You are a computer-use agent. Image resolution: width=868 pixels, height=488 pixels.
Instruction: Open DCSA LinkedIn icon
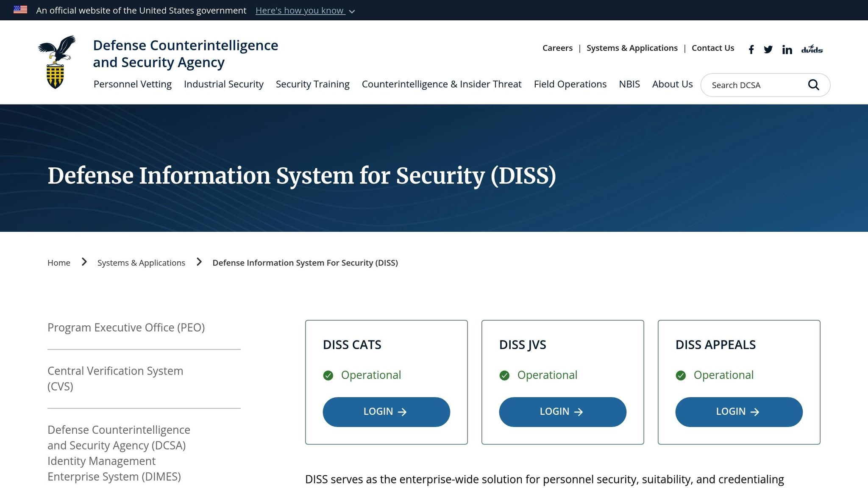click(787, 50)
